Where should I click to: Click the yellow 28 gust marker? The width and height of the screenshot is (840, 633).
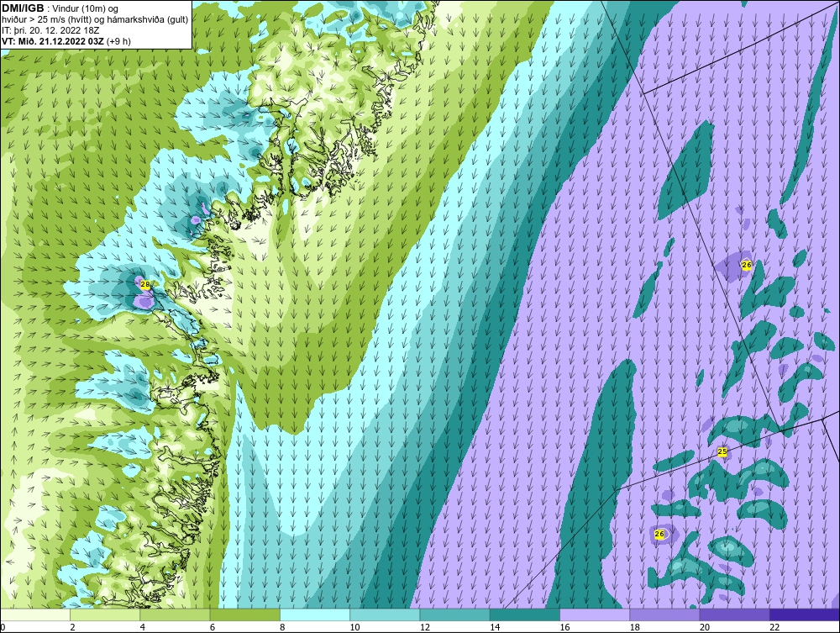click(145, 285)
